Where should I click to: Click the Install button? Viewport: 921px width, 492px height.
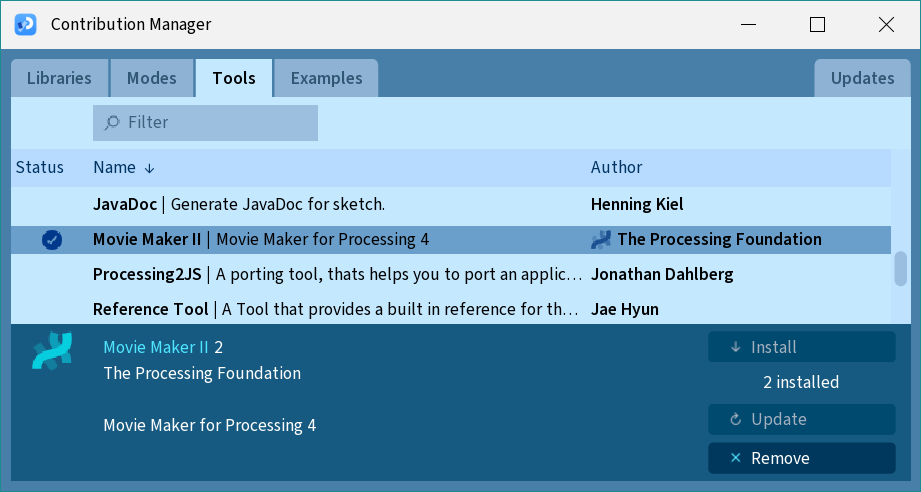(x=802, y=347)
